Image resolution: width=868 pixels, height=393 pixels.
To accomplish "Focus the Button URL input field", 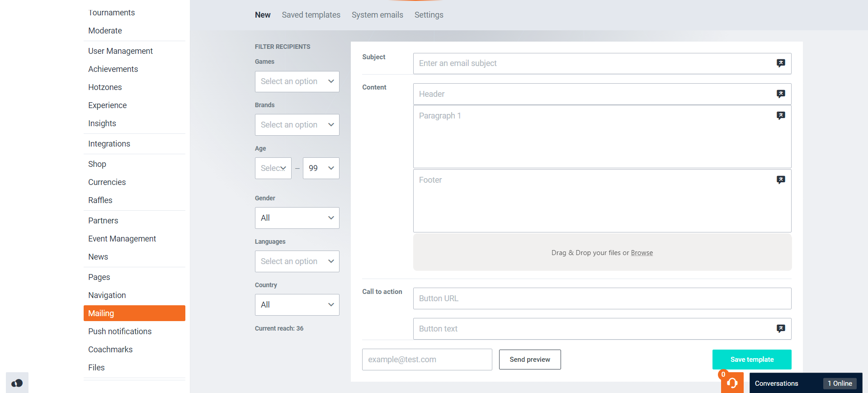I will click(x=602, y=298).
